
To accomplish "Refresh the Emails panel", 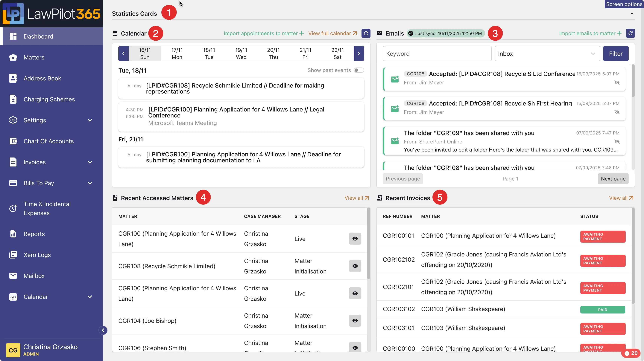I will point(630,33).
